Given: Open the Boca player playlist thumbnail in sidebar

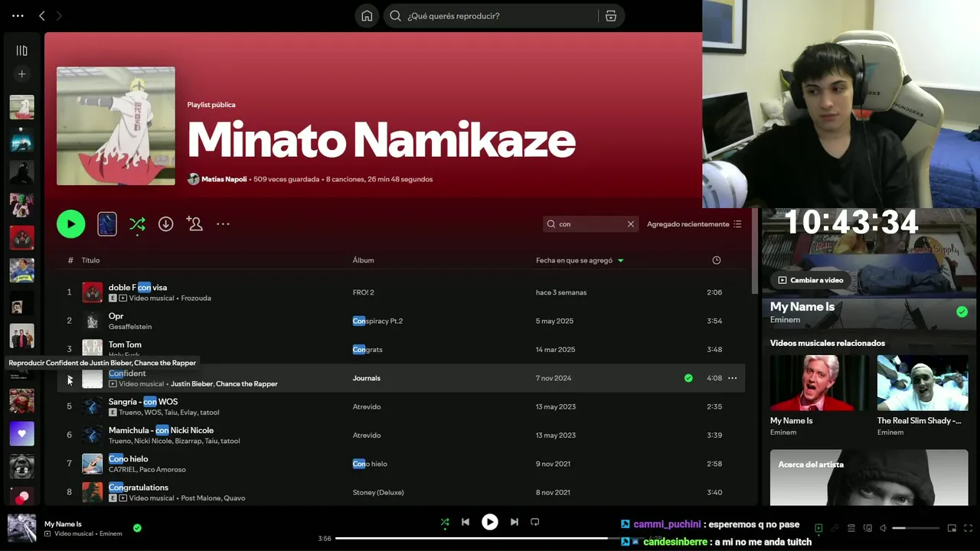Looking at the screenshot, I should point(21,270).
